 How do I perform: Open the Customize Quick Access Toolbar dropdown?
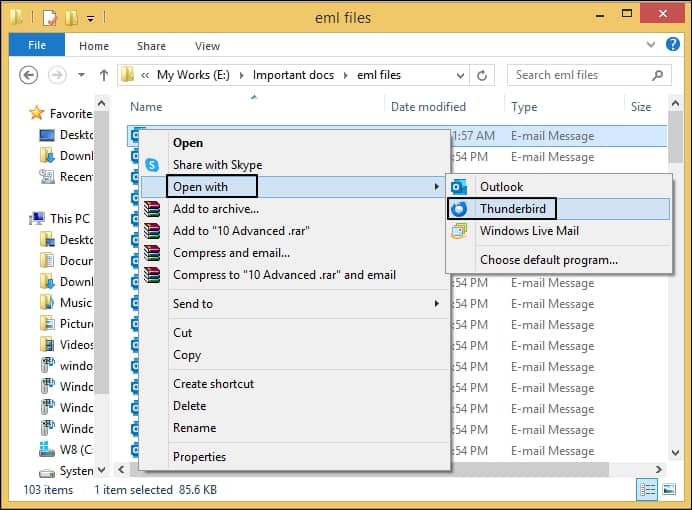[90, 19]
